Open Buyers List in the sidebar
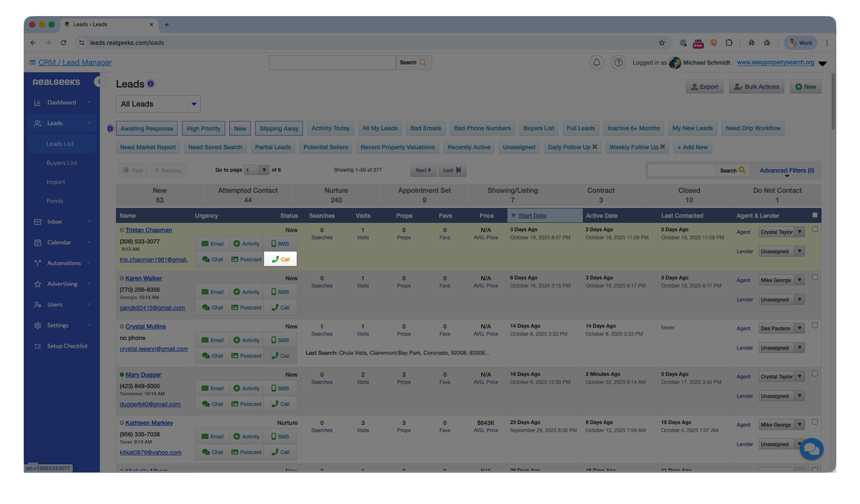The image size is (860, 504). click(x=62, y=163)
